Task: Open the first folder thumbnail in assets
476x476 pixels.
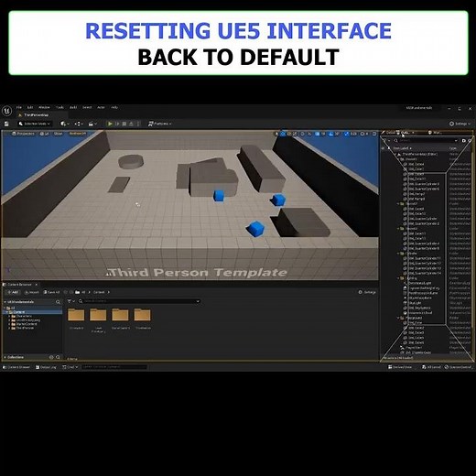Action: coord(76,315)
